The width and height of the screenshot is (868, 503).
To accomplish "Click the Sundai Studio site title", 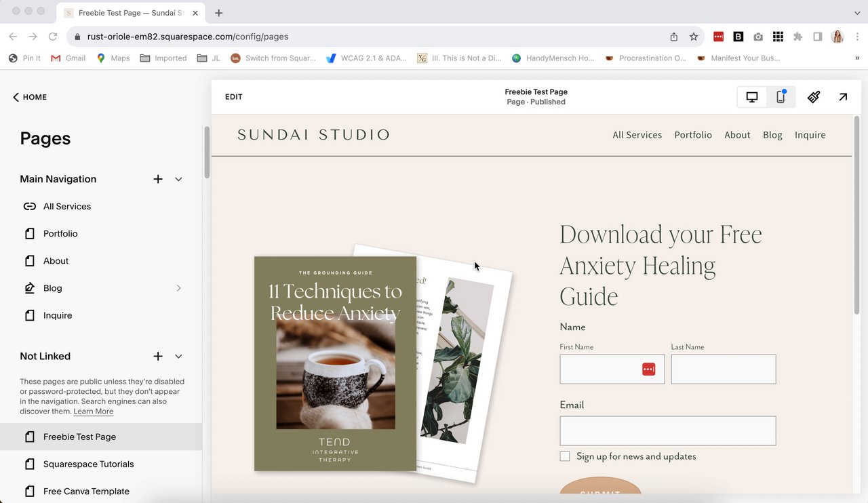I will point(313,135).
